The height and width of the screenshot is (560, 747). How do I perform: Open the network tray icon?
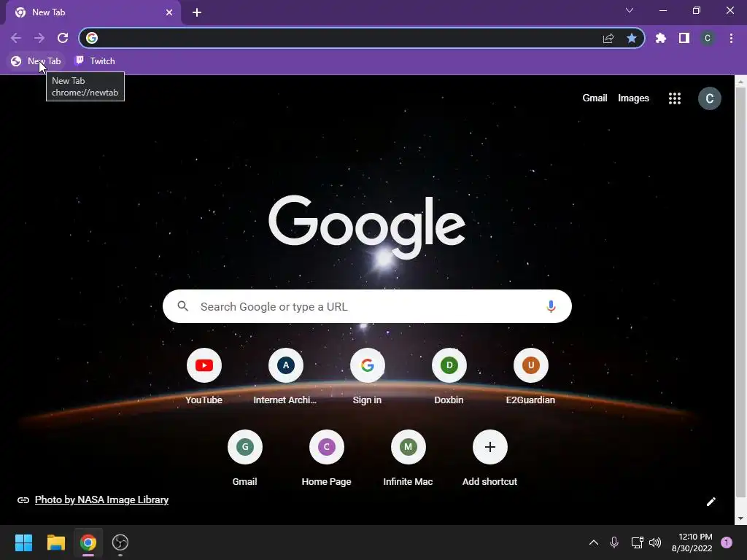(x=637, y=542)
